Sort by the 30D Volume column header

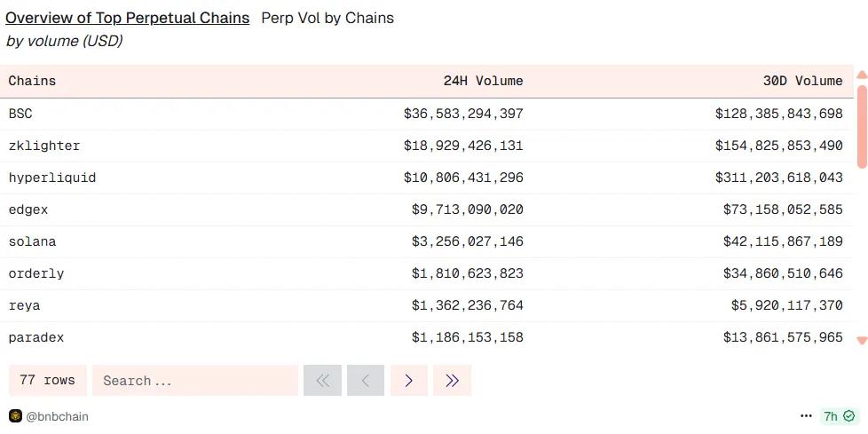[802, 81]
